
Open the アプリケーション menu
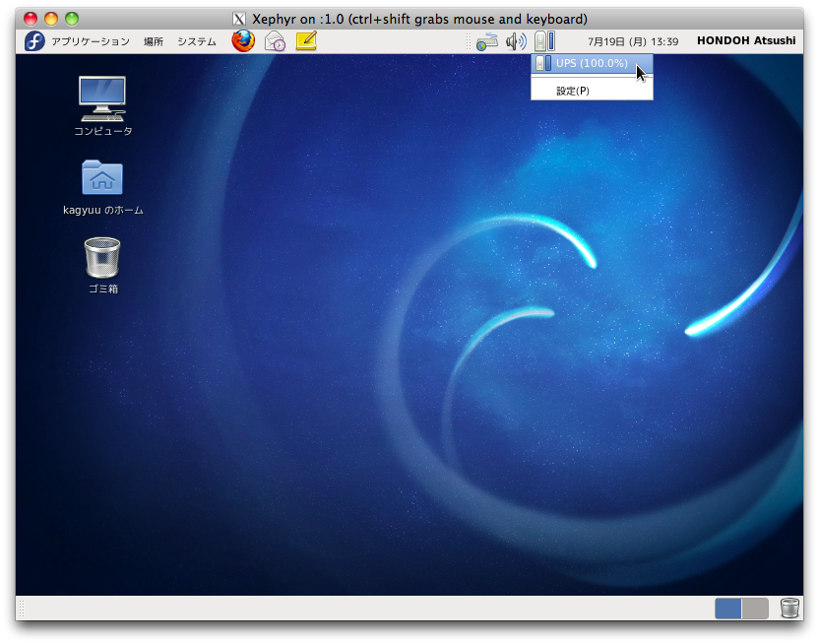point(90,41)
